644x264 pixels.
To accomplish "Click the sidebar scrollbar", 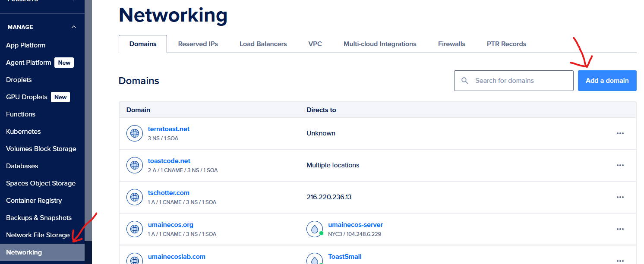I will pos(88,120).
